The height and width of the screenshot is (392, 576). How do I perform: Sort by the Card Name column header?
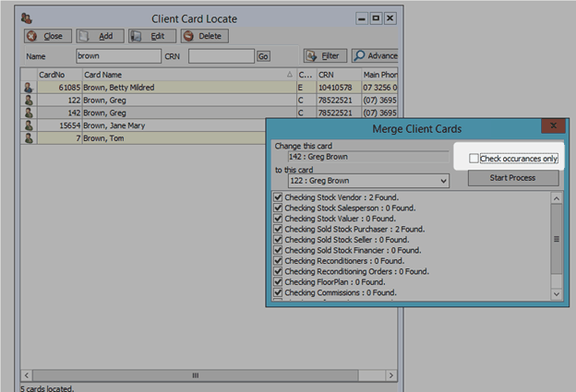(x=189, y=75)
